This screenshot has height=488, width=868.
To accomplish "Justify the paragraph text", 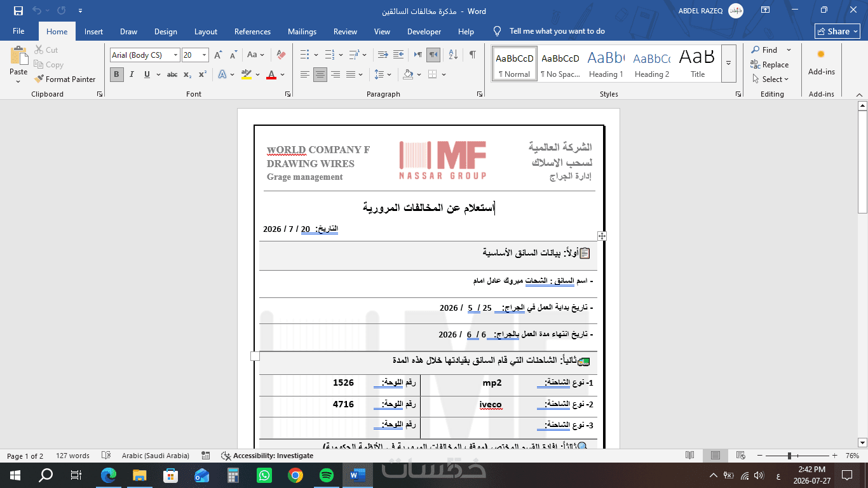I will [350, 74].
